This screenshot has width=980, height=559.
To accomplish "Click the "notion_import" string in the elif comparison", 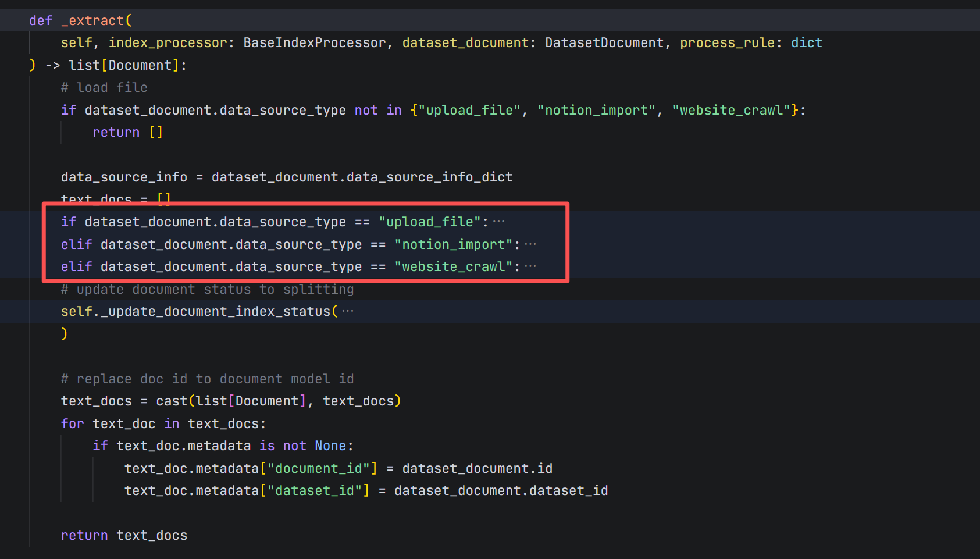I will coord(454,244).
